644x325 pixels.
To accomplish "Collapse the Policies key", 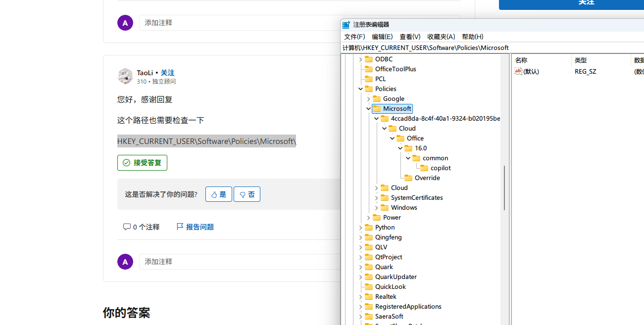I will [x=360, y=89].
